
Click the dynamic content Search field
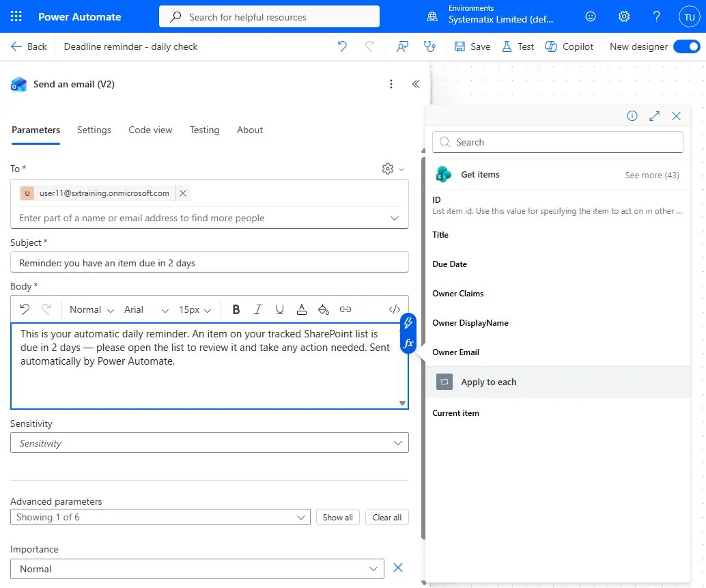(x=557, y=142)
